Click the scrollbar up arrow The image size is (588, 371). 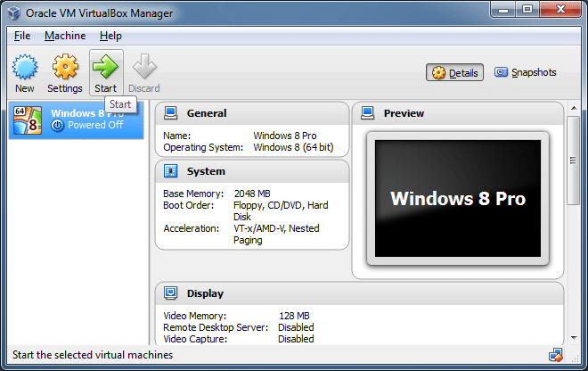pos(574,109)
